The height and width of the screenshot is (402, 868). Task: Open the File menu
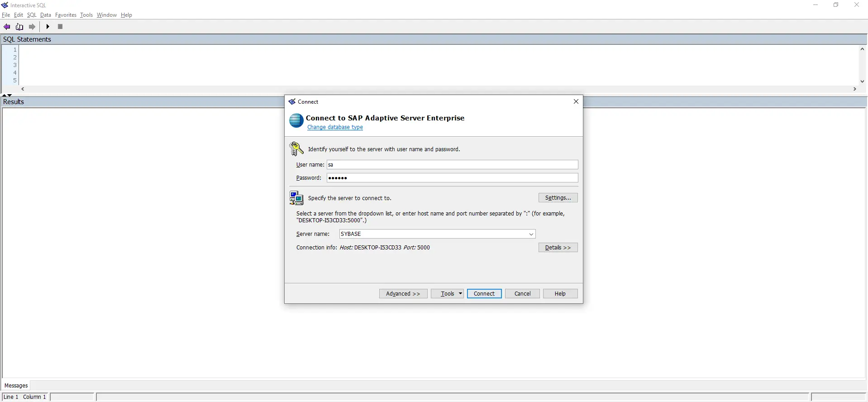[x=6, y=15]
